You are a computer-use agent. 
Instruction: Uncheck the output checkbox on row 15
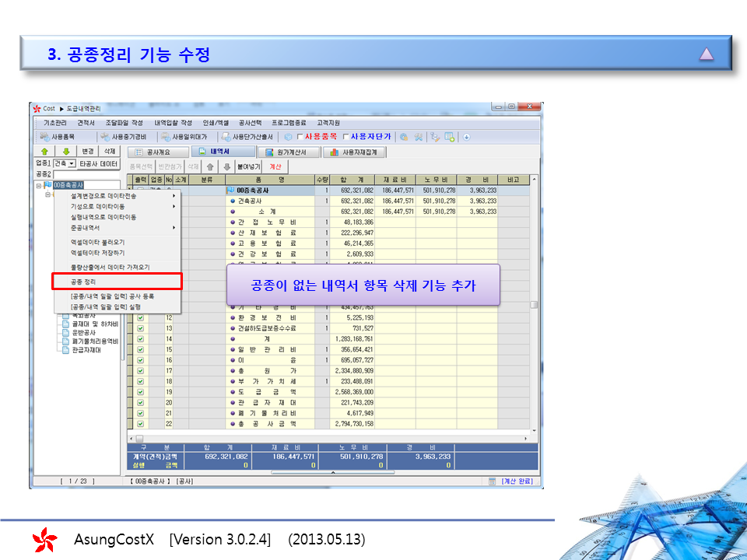(141, 349)
